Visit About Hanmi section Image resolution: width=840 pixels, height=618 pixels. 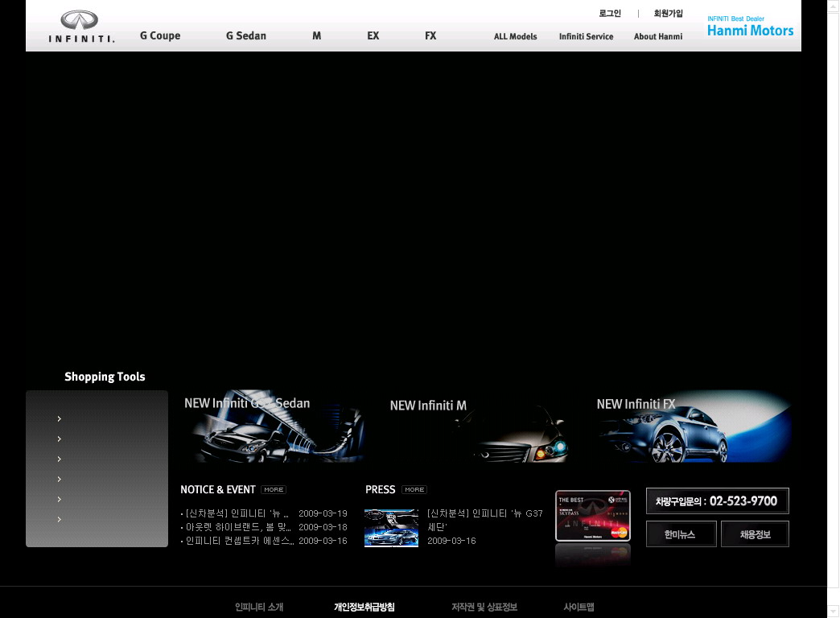[x=658, y=36]
